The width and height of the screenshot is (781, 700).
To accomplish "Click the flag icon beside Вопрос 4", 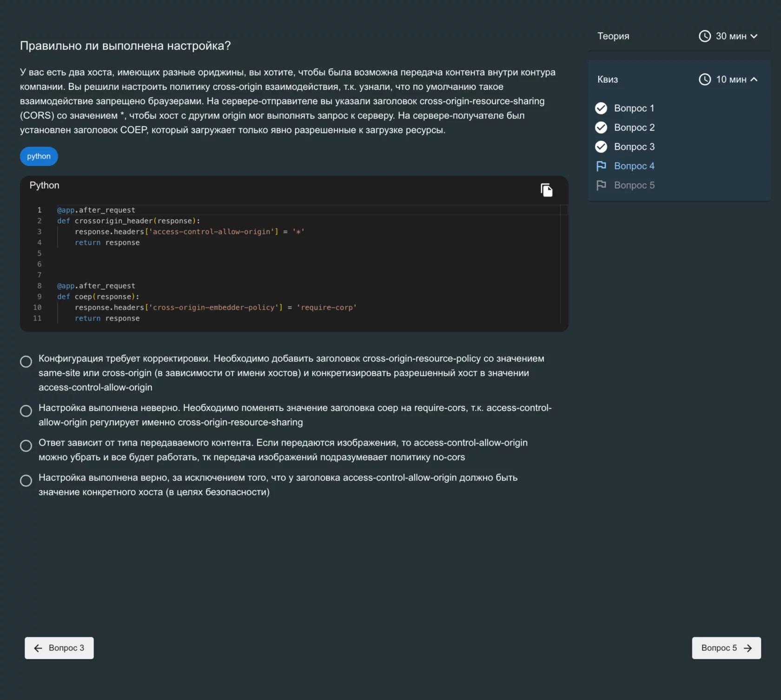I will 601,166.
